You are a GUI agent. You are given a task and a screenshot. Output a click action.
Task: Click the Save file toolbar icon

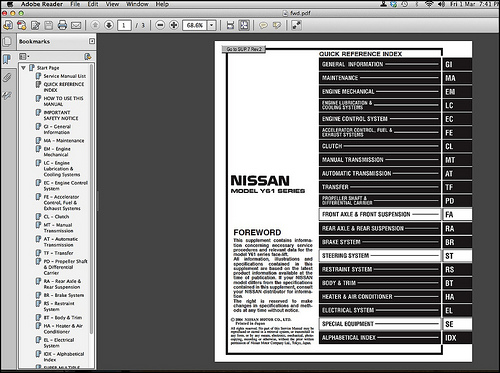[49, 25]
